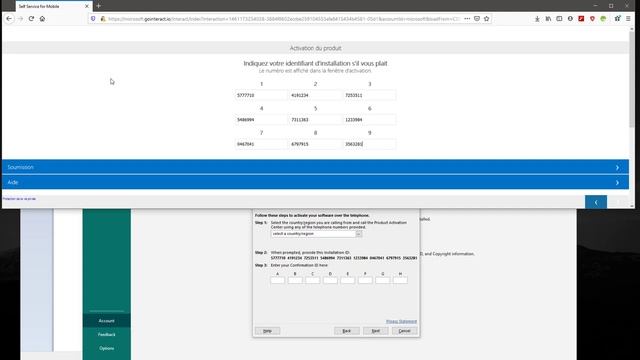Screen dimensions: 640x360
Task: Click installation ID field 7
Action: click(x=261, y=144)
